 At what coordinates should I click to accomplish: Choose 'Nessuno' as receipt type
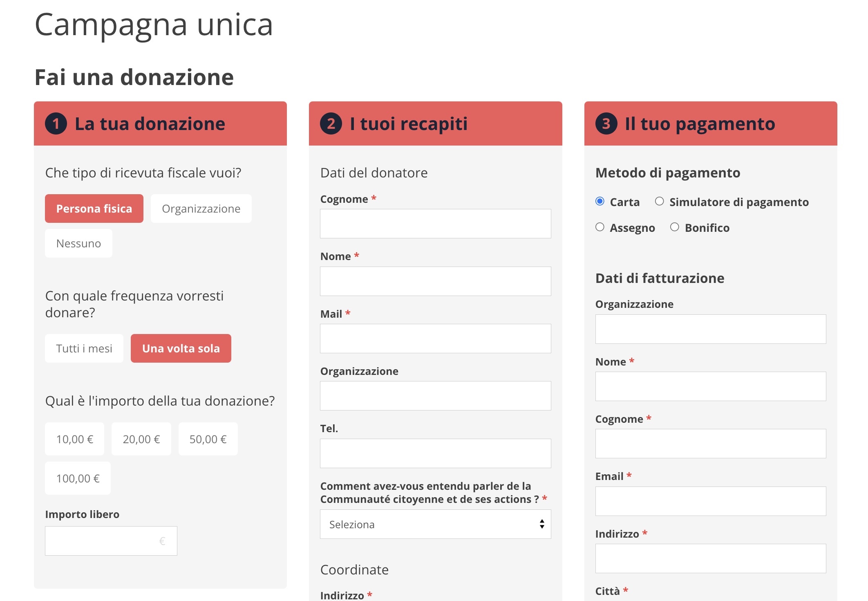(x=78, y=243)
